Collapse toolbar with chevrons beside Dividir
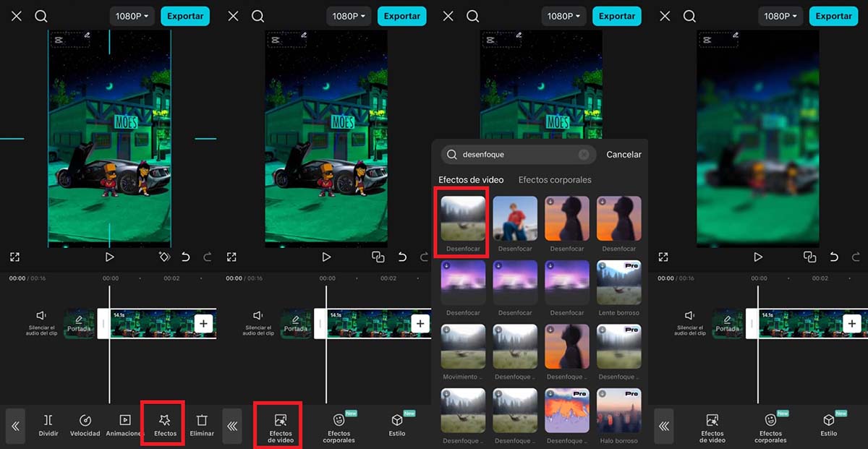The width and height of the screenshot is (868, 449). coord(16,426)
